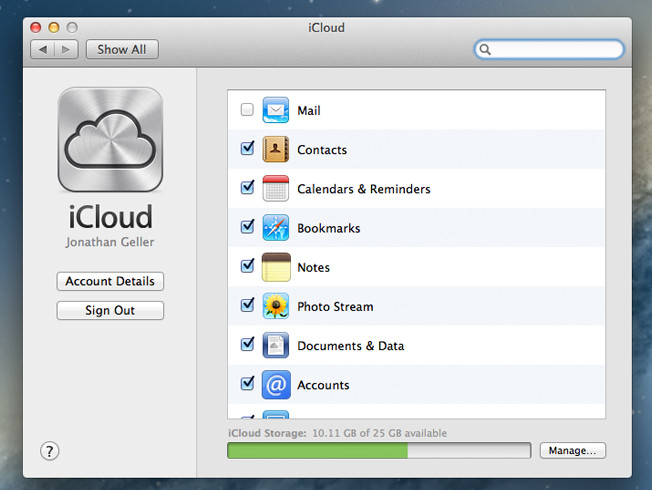The height and width of the screenshot is (490, 652).
Task: Click the Bookmarks Safari compass icon
Action: click(275, 228)
